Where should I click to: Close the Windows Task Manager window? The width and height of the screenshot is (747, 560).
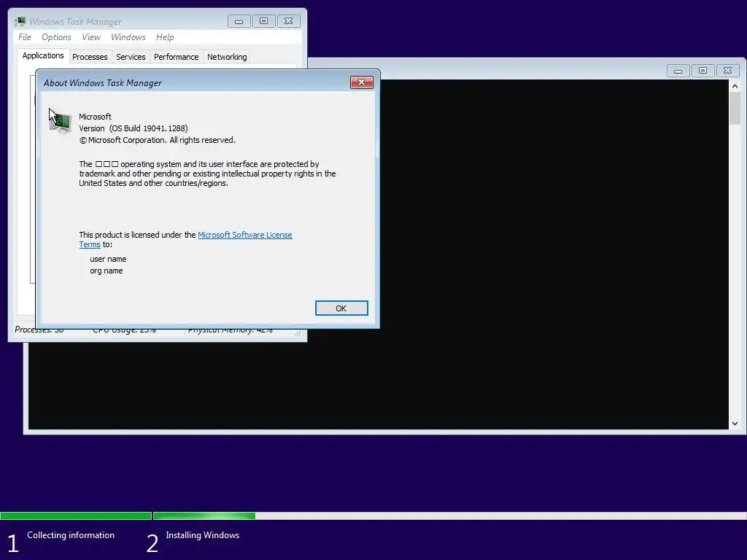click(289, 21)
